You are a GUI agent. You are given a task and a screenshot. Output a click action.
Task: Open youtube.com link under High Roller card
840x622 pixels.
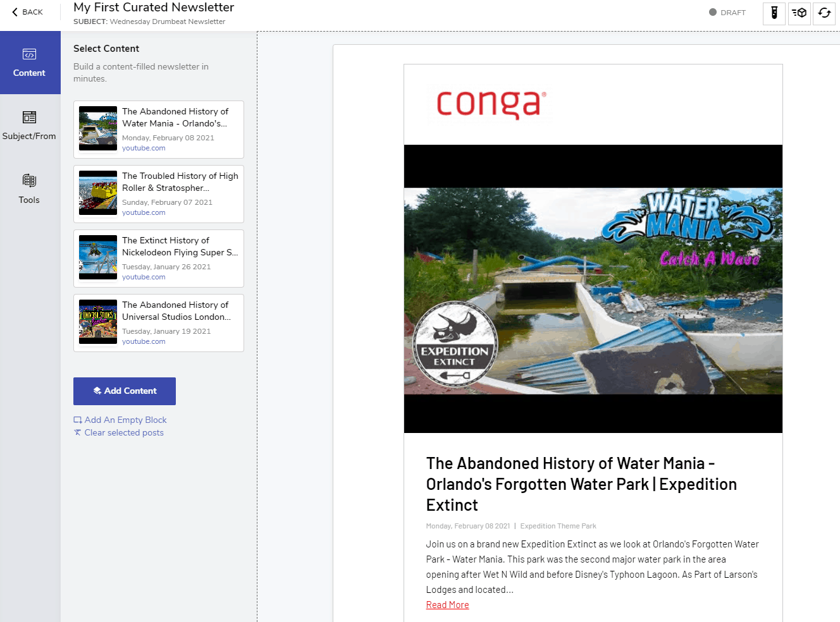click(x=144, y=212)
